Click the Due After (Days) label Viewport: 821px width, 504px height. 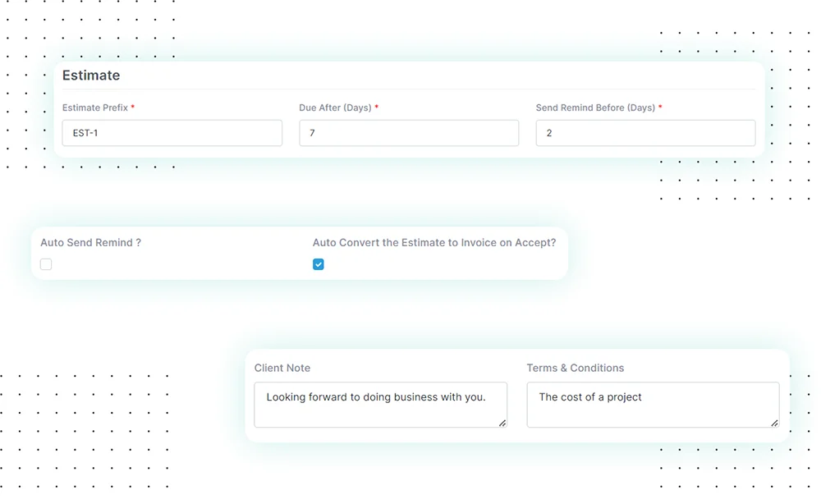[x=335, y=108]
